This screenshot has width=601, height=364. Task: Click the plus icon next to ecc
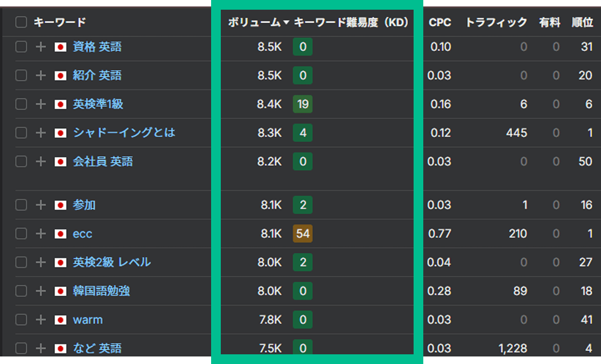pyautogui.click(x=40, y=234)
